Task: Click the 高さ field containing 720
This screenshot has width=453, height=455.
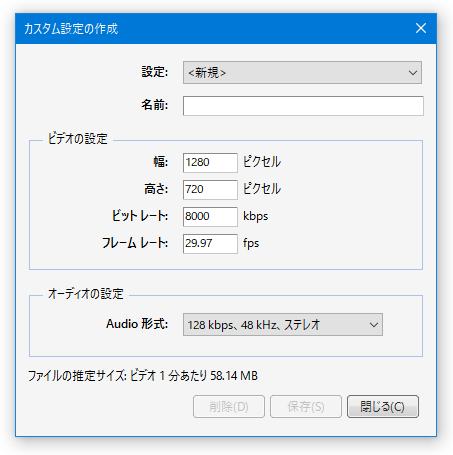Action: point(210,190)
